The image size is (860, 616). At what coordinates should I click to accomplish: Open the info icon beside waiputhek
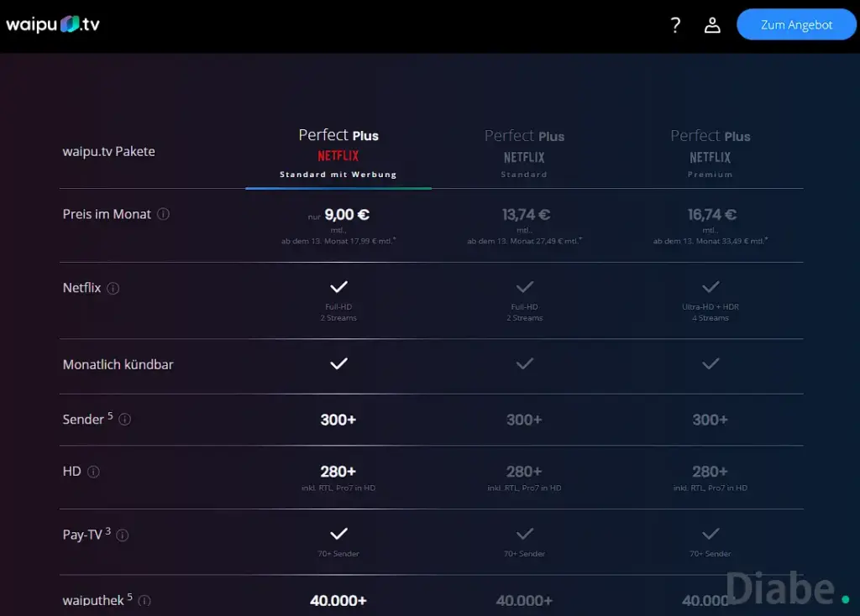144,602
